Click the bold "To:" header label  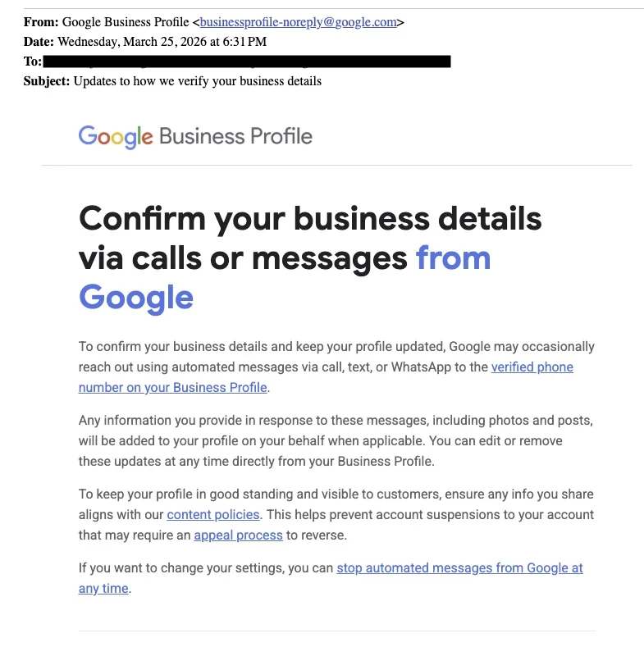tap(33, 62)
